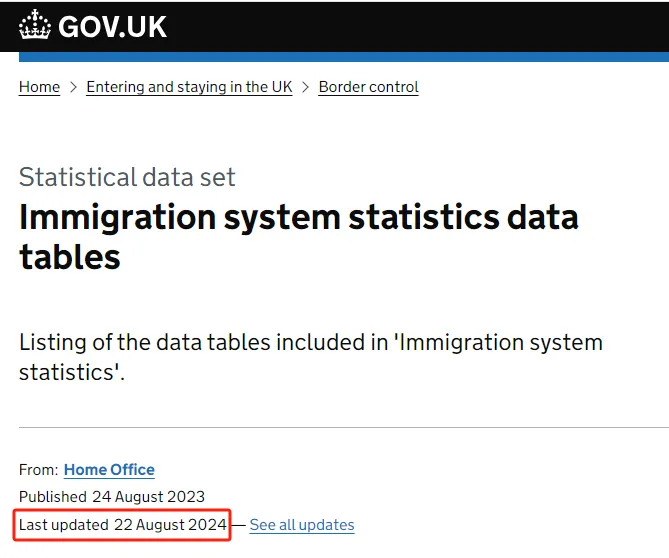Click the Listing of the data tables description
Image resolution: width=669 pixels, height=558 pixels.
pos(311,357)
